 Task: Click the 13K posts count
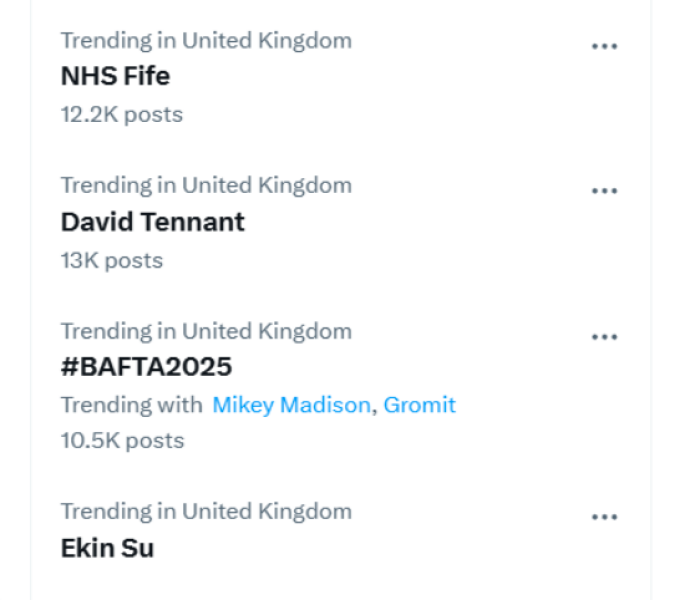111,260
